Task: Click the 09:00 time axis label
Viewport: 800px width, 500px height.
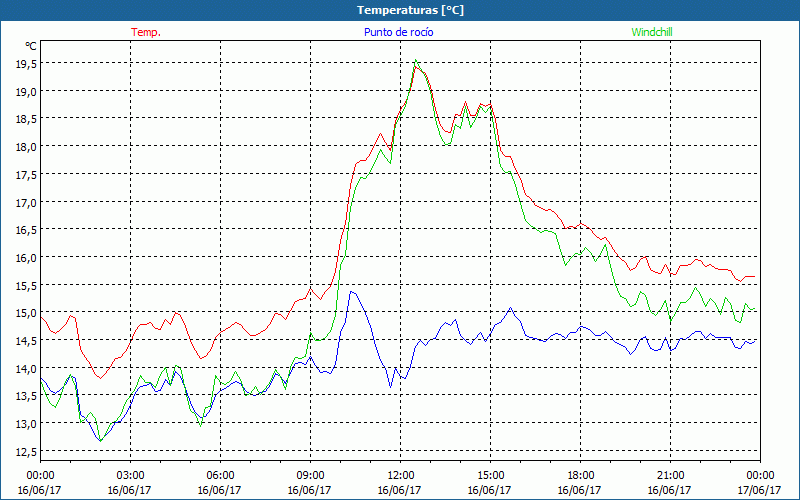Action: [310, 475]
